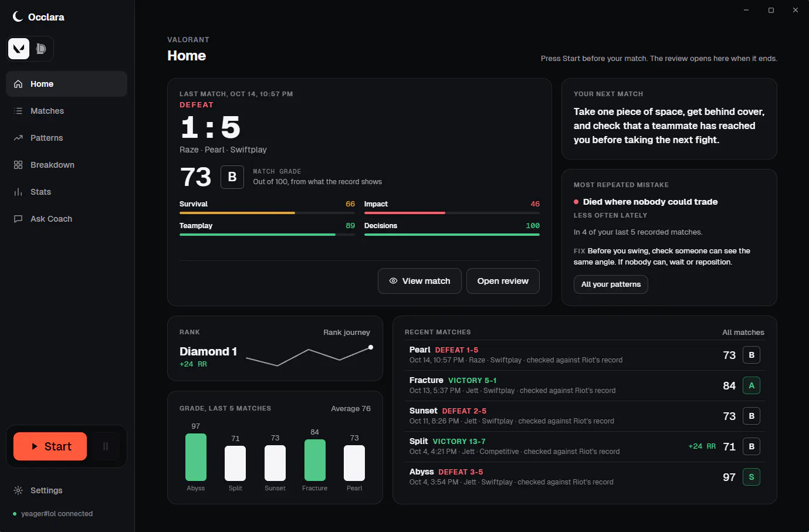Click the Stats bar-chart icon
809x532 pixels.
18,192
